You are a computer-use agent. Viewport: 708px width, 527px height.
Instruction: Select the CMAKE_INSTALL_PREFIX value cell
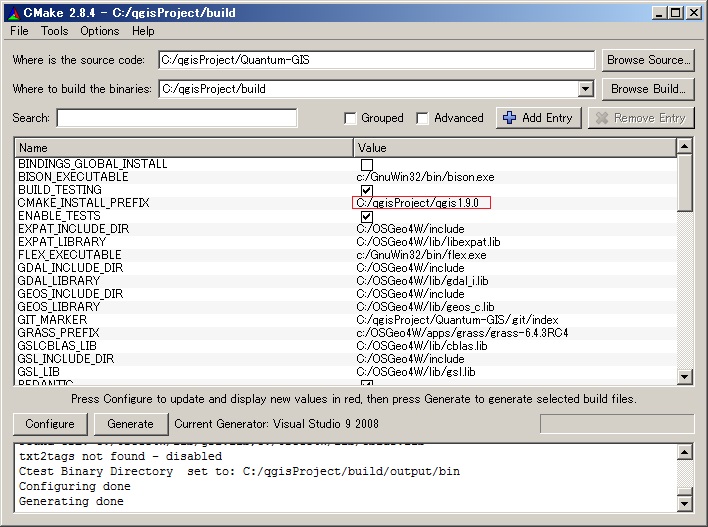[421, 203]
